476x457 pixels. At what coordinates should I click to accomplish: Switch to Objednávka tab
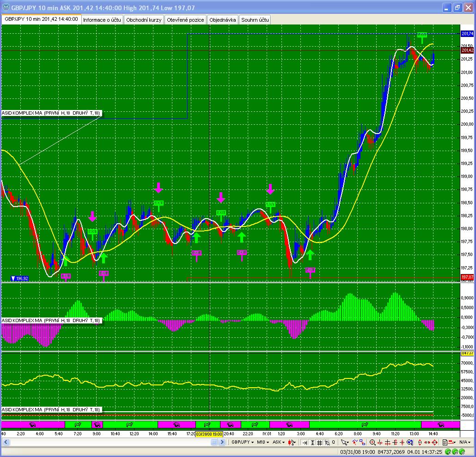point(222,20)
